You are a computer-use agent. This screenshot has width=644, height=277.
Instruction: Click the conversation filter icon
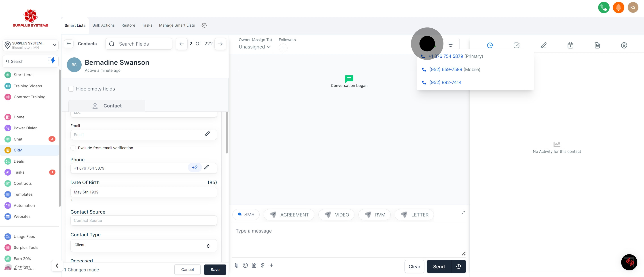click(x=450, y=45)
